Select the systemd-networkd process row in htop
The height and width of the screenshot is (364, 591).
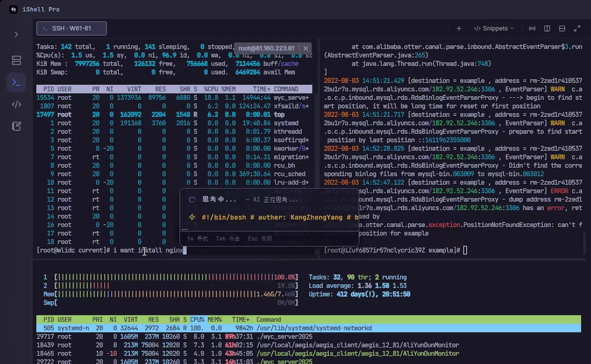[308, 328]
